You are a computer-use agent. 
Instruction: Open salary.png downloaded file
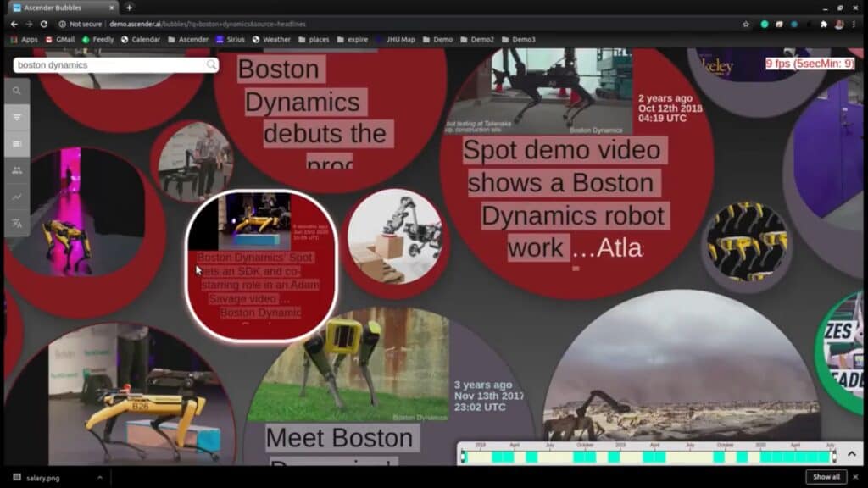point(37,478)
